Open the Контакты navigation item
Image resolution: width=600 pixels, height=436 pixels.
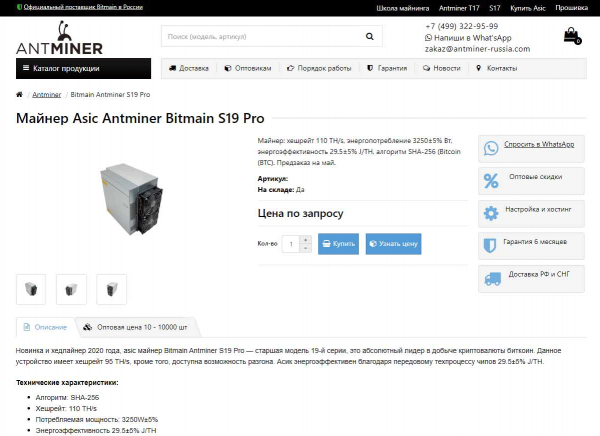tap(496, 69)
